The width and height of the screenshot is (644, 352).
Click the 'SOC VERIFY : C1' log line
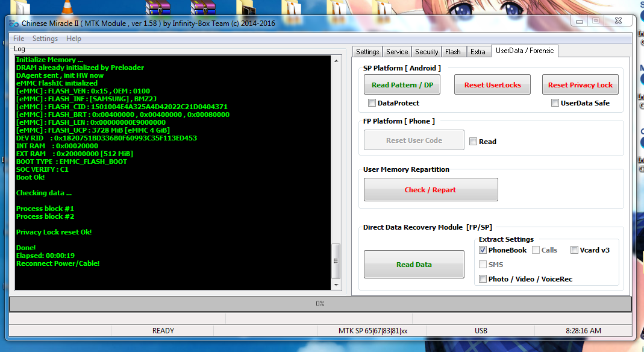pos(42,169)
